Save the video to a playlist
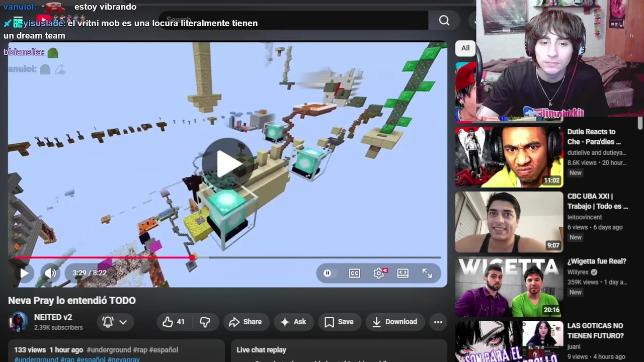 (340, 322)
